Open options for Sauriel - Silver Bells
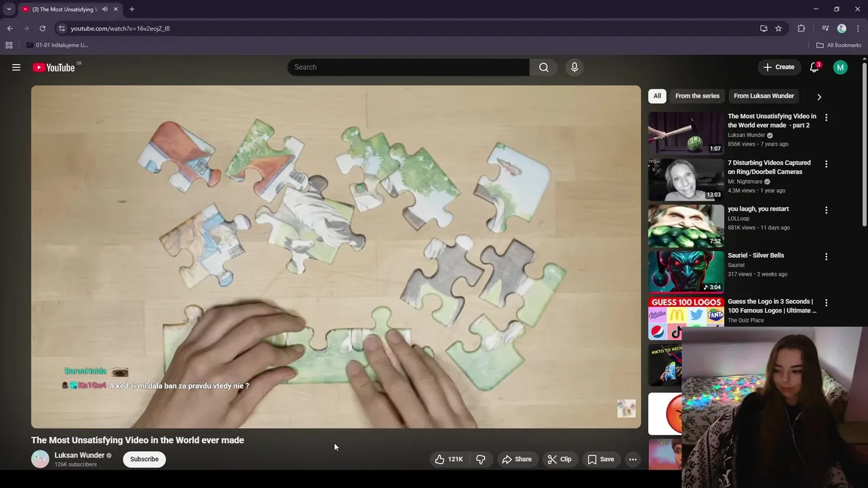Viewport: 868px width, 488px height. coord(826,256)
